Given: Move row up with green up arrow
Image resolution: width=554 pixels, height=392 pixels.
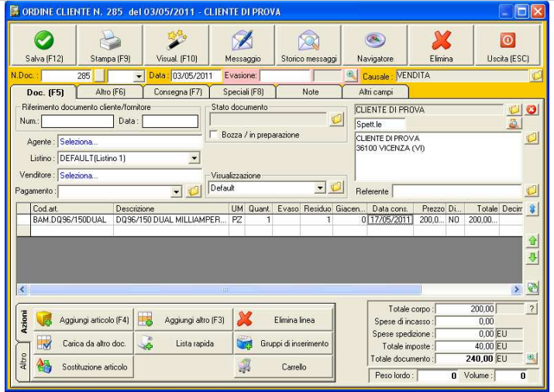Looking at the screenshot, I should 532,240.
